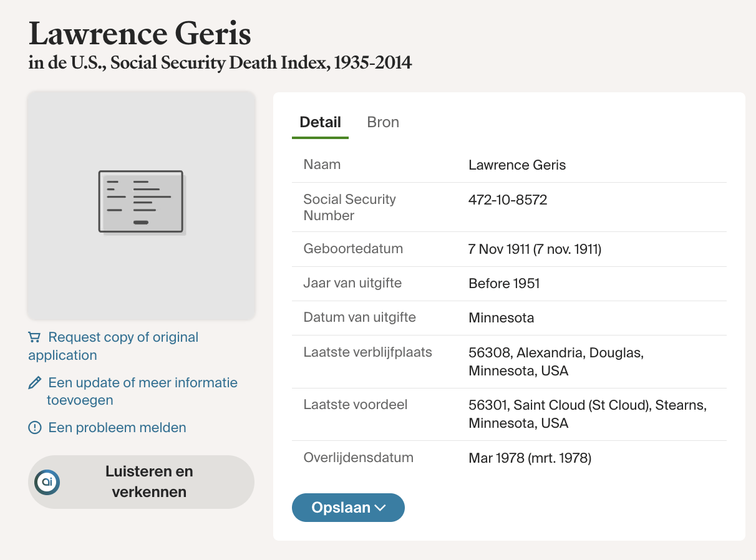Select the Detail tab
Image resolution: width=756 pixels, height=560 pixels.
click(x=320, y=122)
